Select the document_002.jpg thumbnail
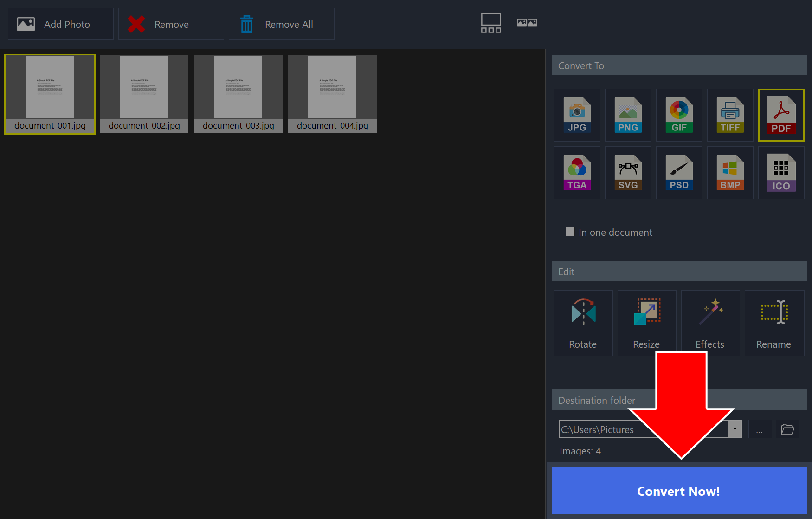This screenshot has height=519, width=812. [144, 94]
